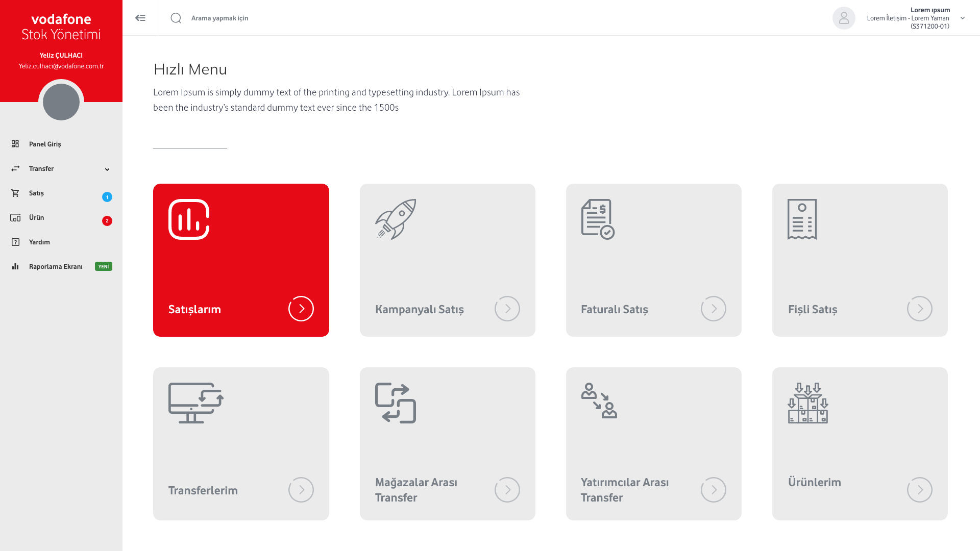
Task: Click the invoice icon on Faturalı Satış card
Action: [x=598, y=219]
